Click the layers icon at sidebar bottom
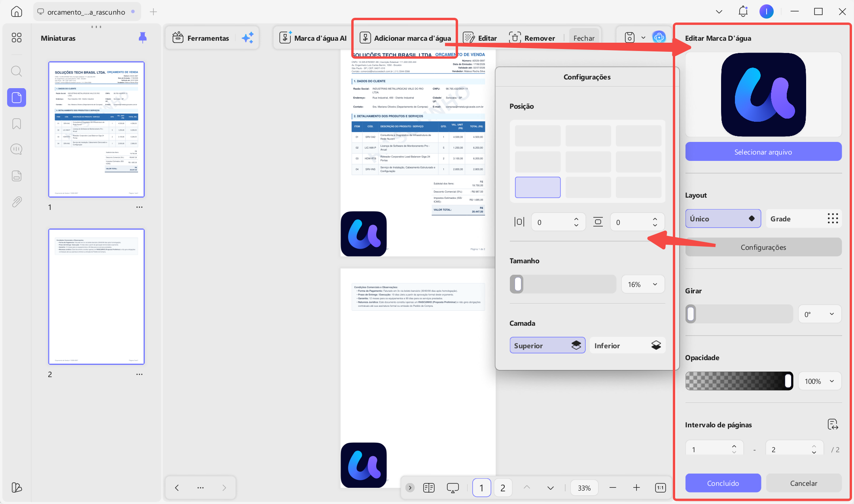The width and height of the screenshot is (854, 504). 17,487
